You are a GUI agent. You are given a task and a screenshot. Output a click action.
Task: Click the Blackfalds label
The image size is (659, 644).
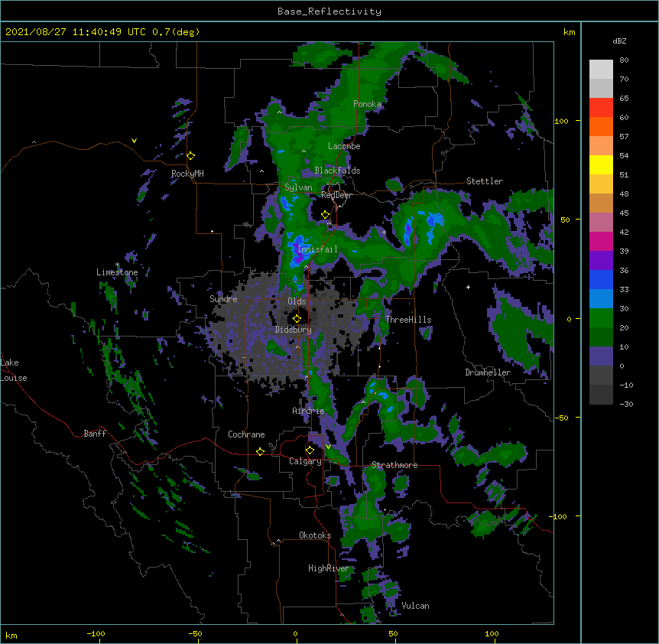(x=337, y=171)
